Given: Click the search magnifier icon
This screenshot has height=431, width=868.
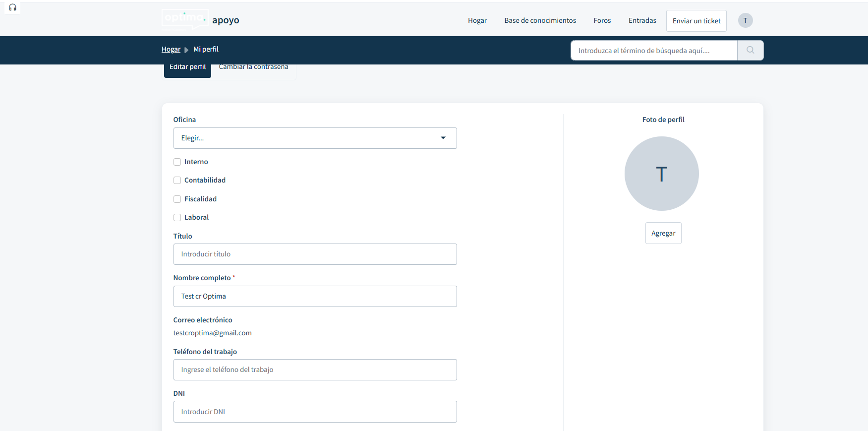Looking at the screenshot, I should pos(750,50).
